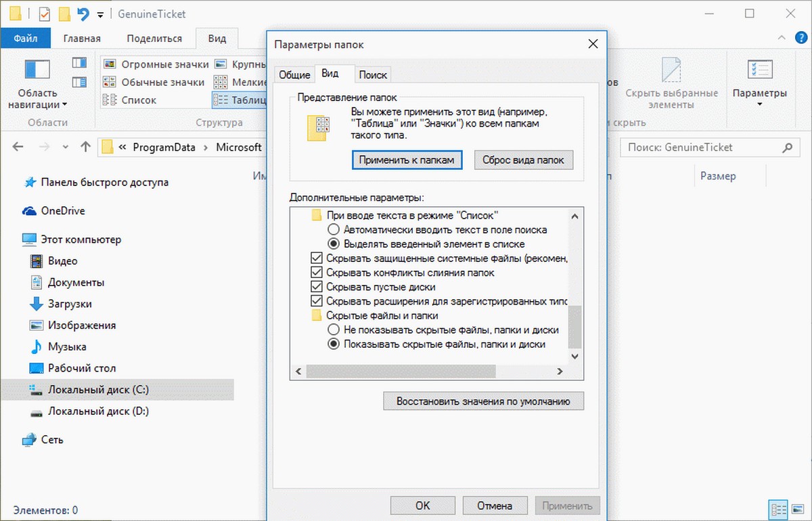Switch to large thumbnails view icon in status bar

[x=797, y=509]
